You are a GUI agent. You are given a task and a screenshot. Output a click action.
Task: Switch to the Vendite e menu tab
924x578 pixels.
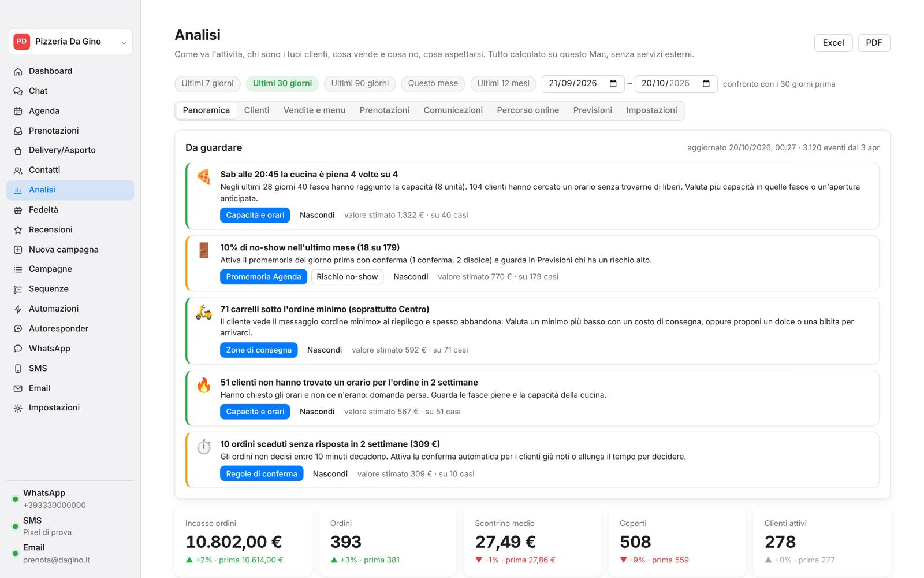pos(314,110)
